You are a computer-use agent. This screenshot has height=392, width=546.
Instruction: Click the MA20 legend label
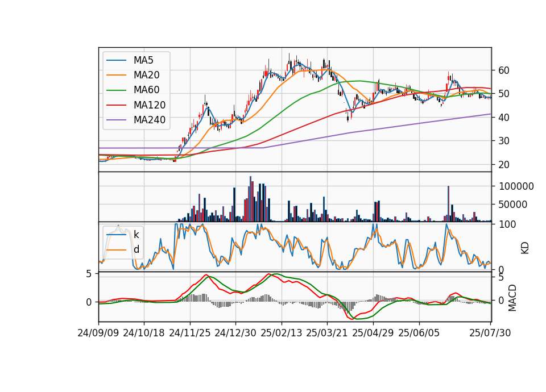point(146,75)
